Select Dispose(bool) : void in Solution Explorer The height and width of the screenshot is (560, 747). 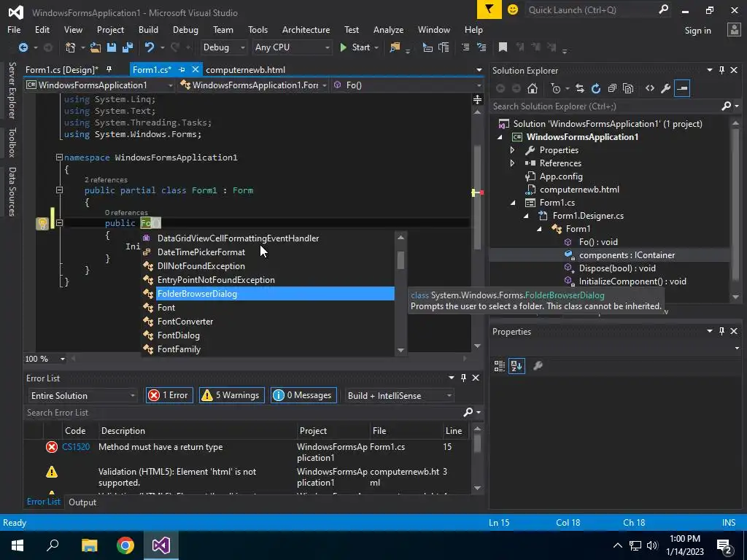click(617, 268)
